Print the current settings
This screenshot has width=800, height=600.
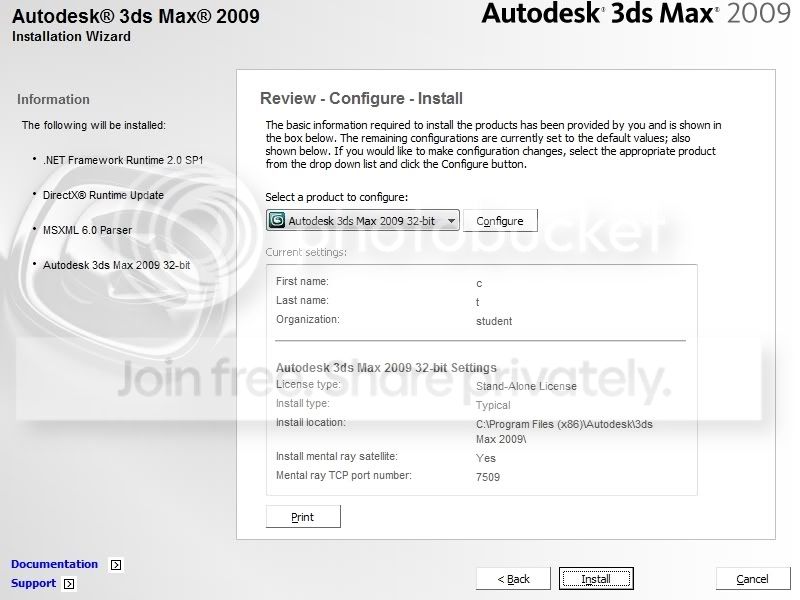(303, 517)
